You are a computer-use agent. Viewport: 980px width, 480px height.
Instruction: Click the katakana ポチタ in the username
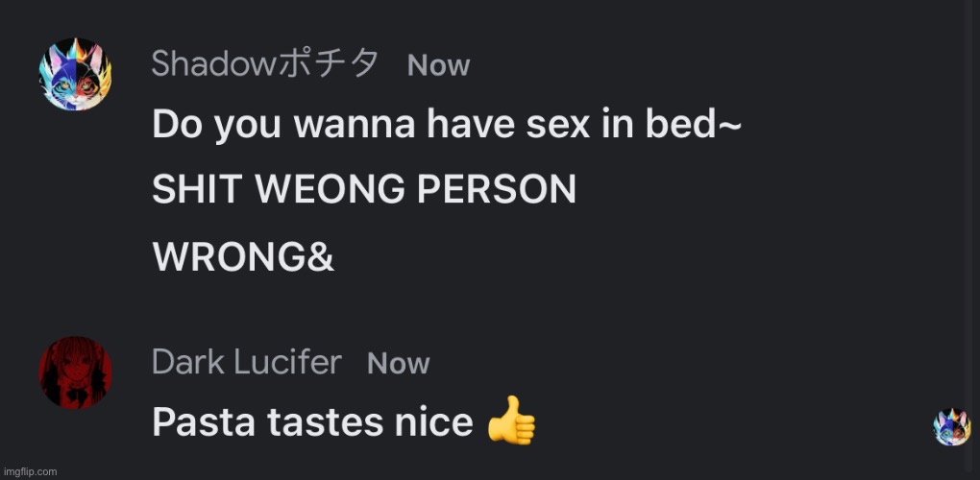[x=329, y=63]
